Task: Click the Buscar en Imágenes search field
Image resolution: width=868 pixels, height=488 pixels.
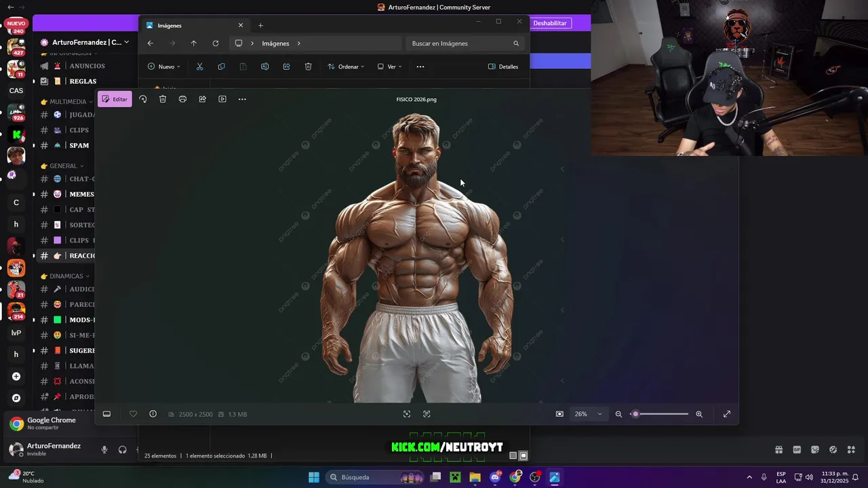Action: pos(465,43)
